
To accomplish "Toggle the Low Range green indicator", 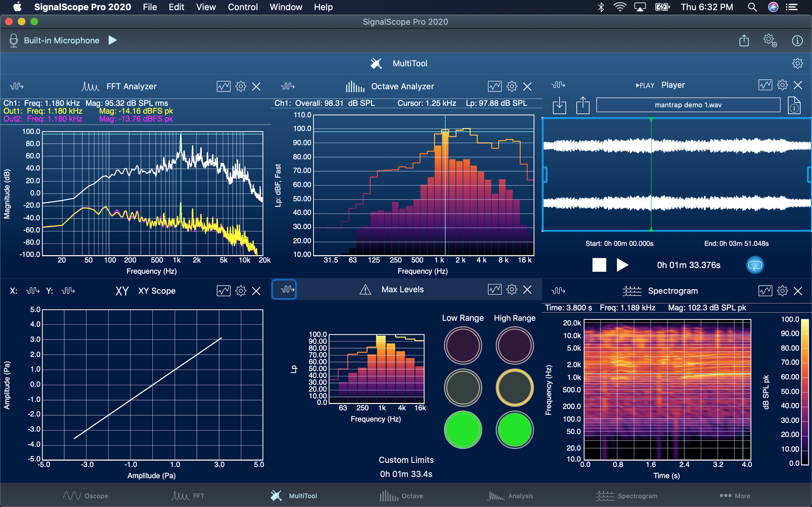I will [463, 430].
